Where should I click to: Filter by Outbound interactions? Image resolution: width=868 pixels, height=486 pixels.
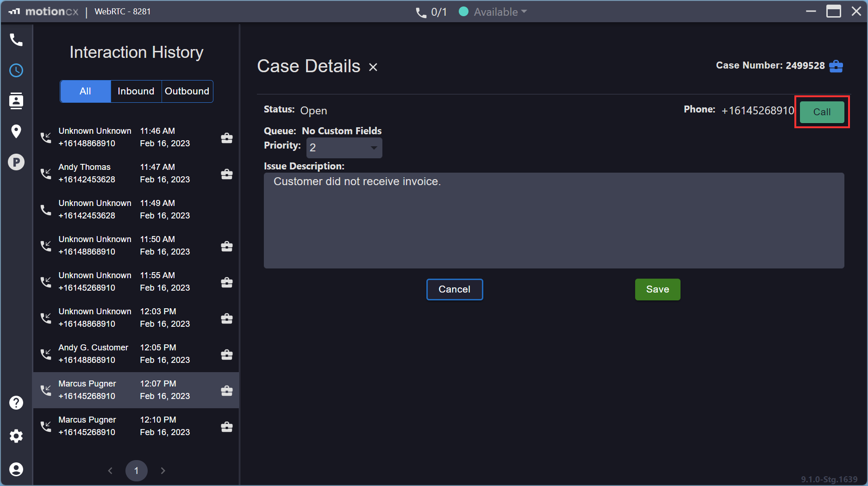[x=187, y=91]
